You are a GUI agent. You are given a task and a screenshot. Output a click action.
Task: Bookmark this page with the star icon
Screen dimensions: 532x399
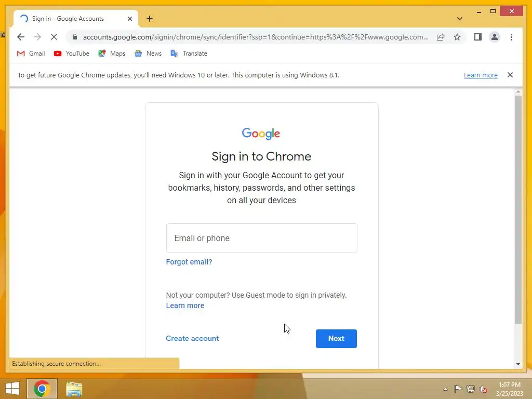coord(457,37)
